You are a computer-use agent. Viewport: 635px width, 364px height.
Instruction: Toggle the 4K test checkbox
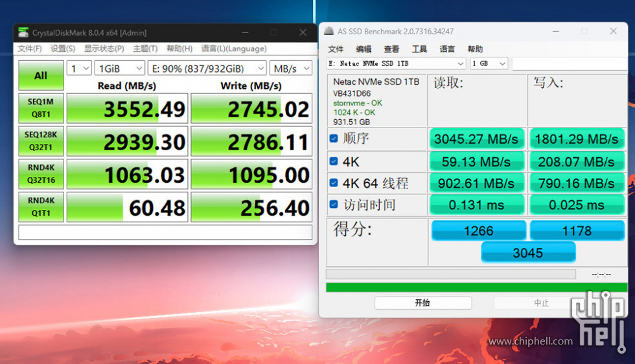pos(334,161)
